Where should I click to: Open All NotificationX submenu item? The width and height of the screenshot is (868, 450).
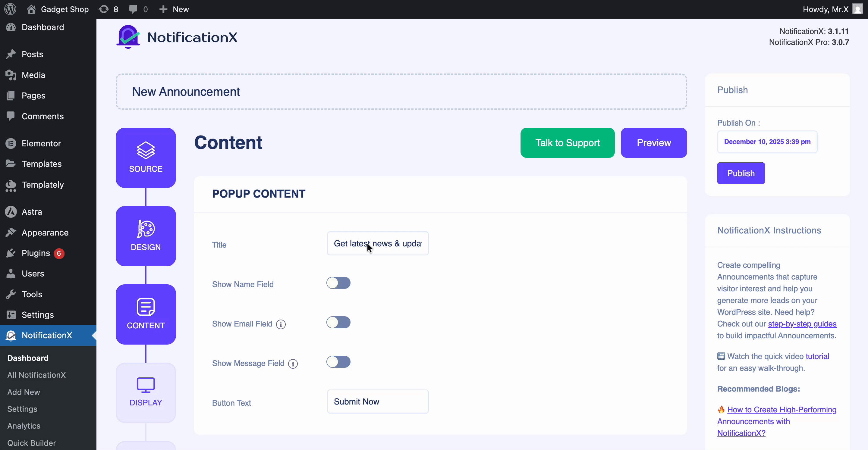tap(36, 375)
